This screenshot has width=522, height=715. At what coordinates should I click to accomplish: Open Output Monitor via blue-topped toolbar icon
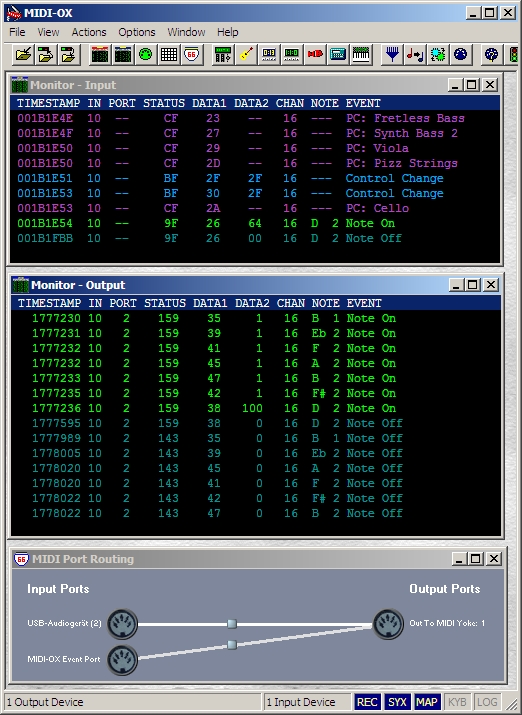point(123,55)
